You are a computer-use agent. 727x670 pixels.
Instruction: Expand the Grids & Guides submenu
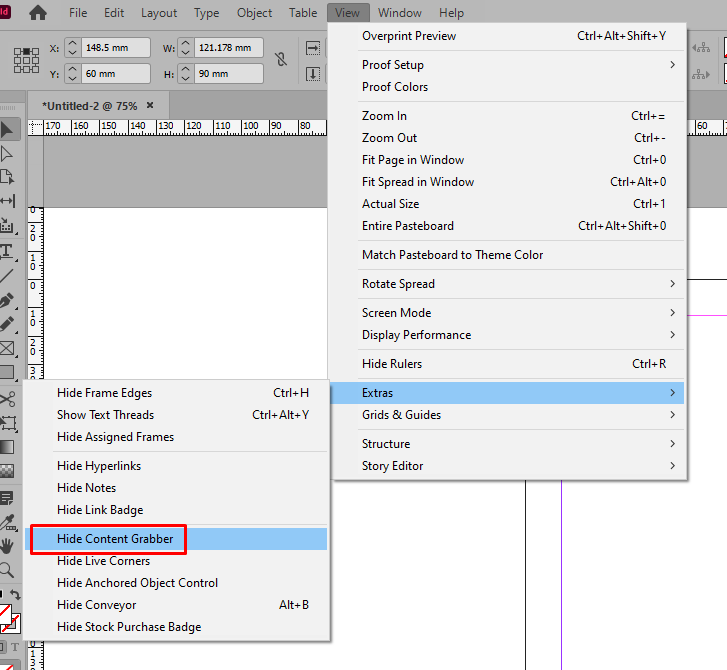tap(509, 415)
